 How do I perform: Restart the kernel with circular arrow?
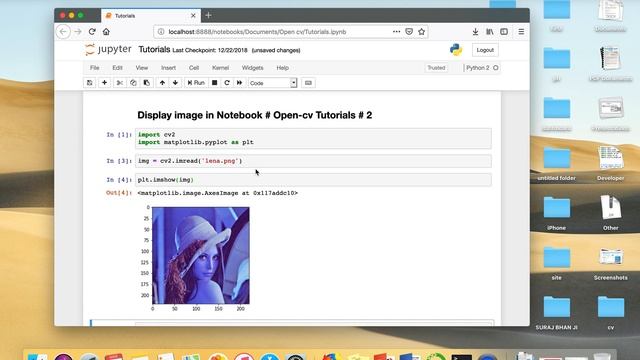coord(227,83)
